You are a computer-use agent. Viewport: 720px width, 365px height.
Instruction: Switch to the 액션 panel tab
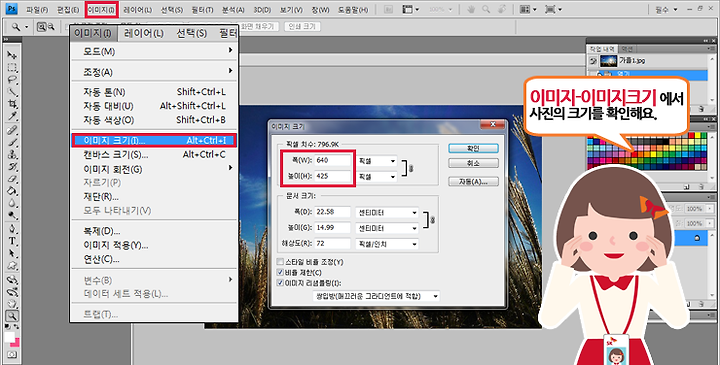click(x=627, y=49)
